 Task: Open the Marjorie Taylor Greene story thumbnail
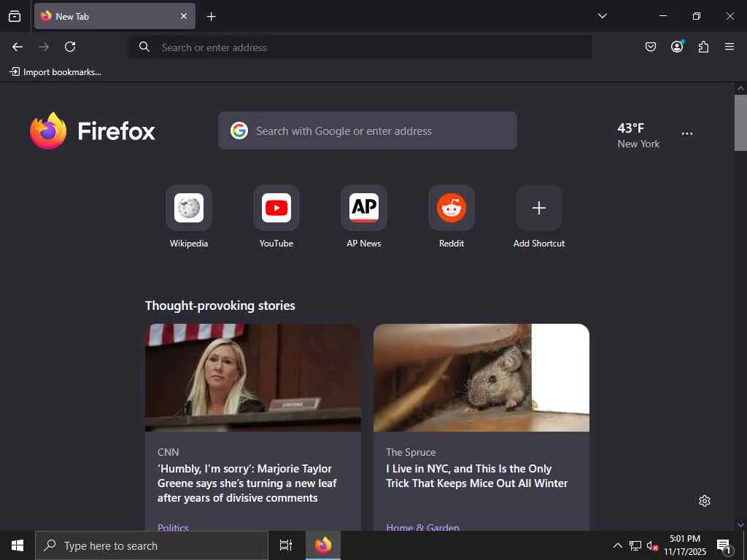click(x=253, y=378)
